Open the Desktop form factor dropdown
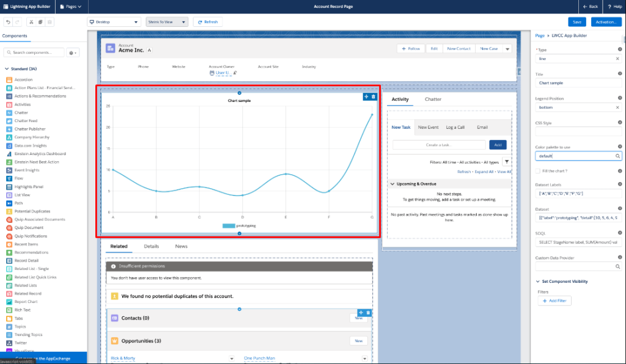The height and width of the screenshot is (364, 626). click(x=114, y=22)
